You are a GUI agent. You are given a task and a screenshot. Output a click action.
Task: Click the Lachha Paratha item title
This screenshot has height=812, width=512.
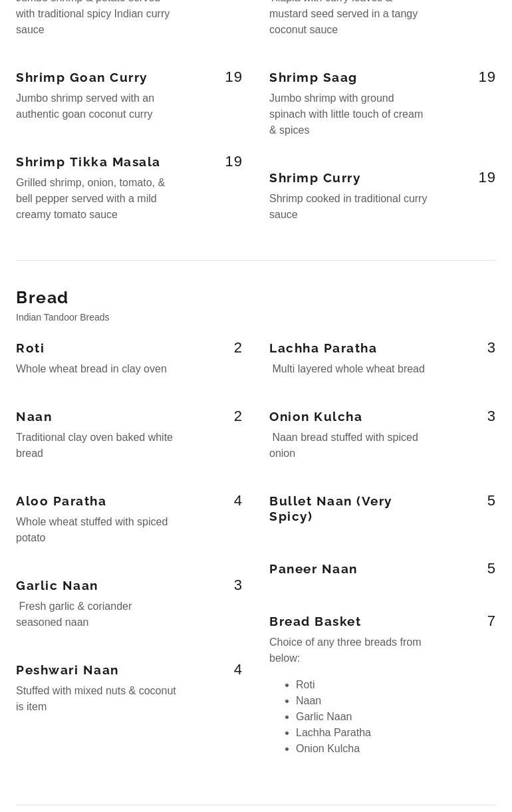(323, 348)
